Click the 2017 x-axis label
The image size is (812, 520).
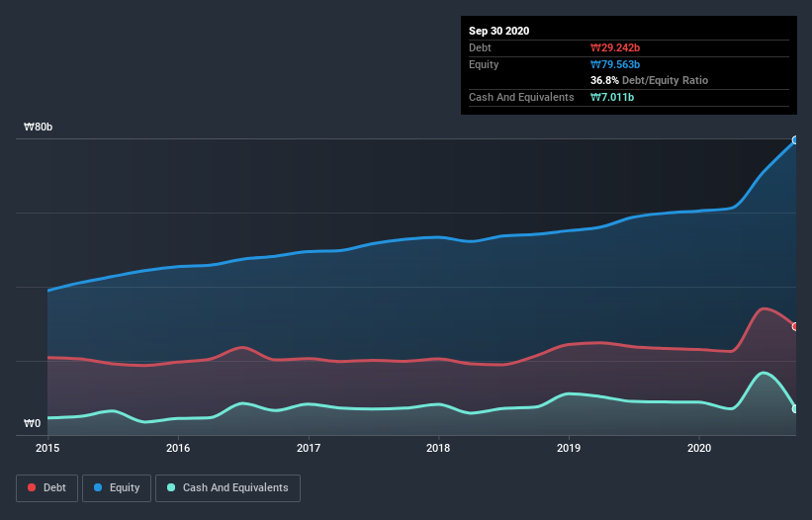click(309, 448)
